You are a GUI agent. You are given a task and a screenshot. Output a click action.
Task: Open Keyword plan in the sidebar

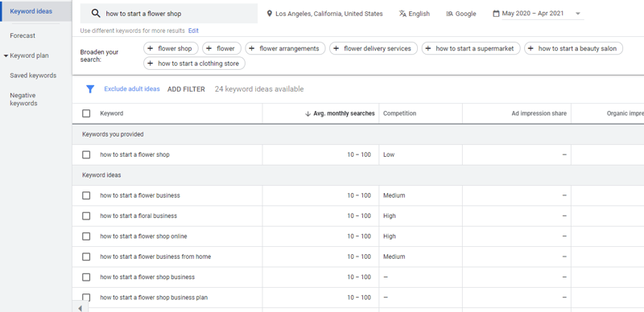tap(29, 55)
